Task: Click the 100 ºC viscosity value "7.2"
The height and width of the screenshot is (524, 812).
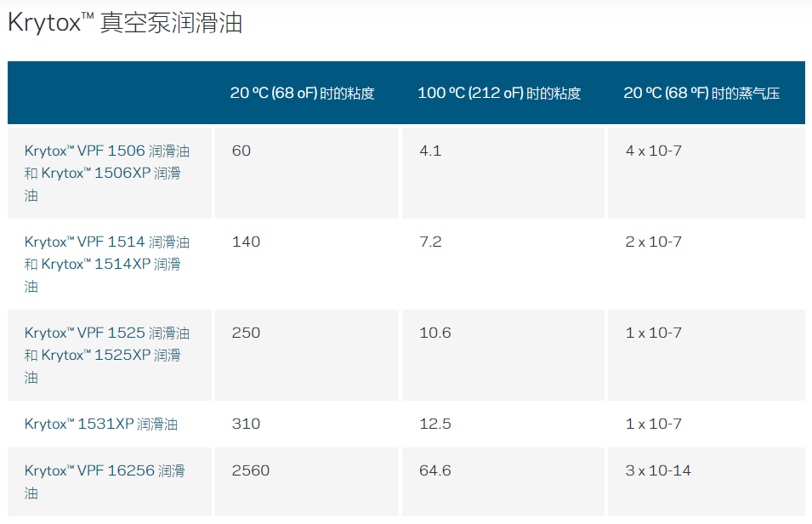Action: pyautogui.click(x=430, y=242)
